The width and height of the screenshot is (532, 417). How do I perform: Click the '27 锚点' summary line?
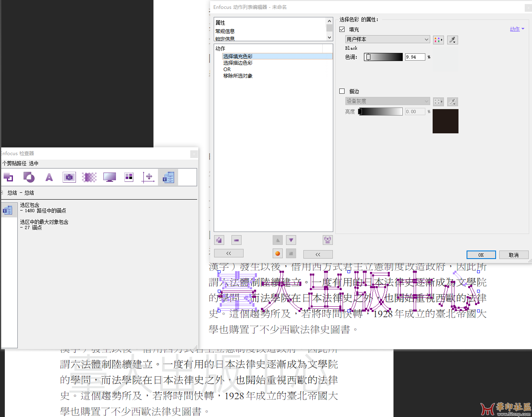click(x=31, y=227)
